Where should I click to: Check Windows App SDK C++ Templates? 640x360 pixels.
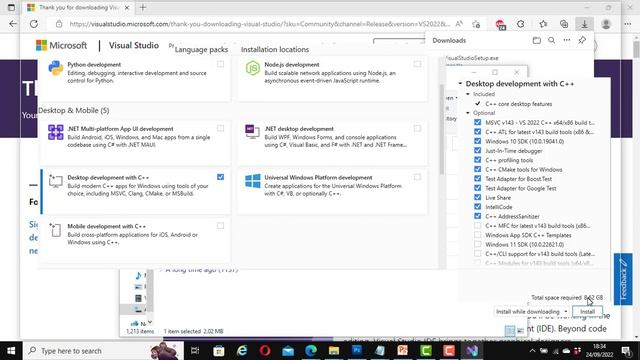tap(478, 235)
